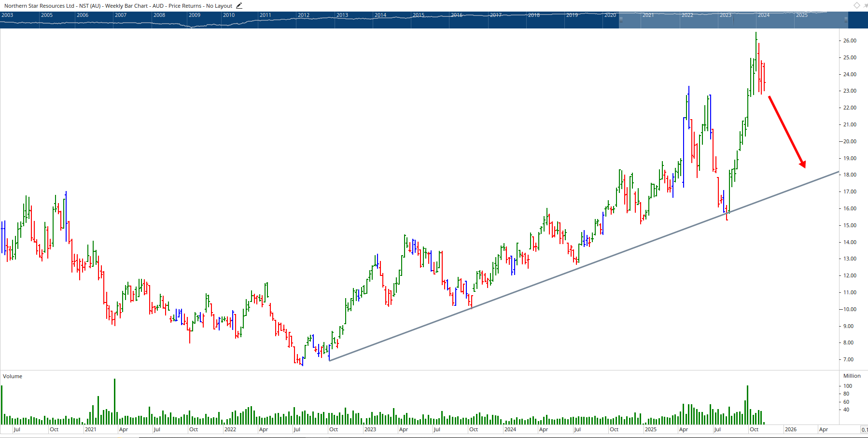Viewport: 868px width, 438px height.
Task: Click the highest price bar at the 2024 peak
Action: click(756, 48)
